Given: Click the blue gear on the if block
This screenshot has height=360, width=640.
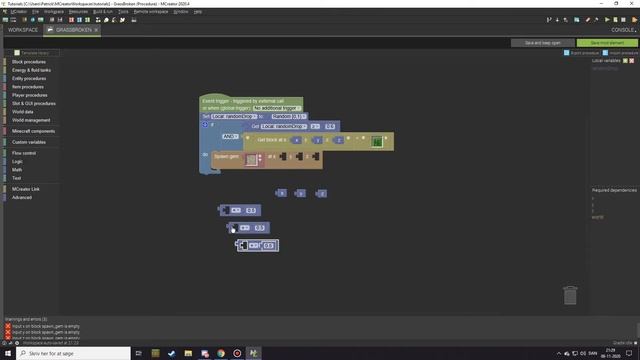Looking at the screenshot, I should 205,124.
